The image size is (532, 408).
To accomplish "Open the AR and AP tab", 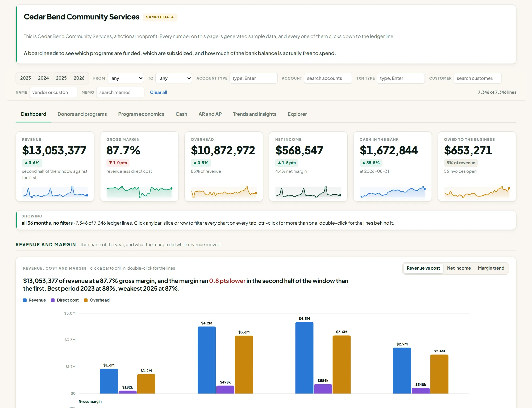I will coord(210,114).
